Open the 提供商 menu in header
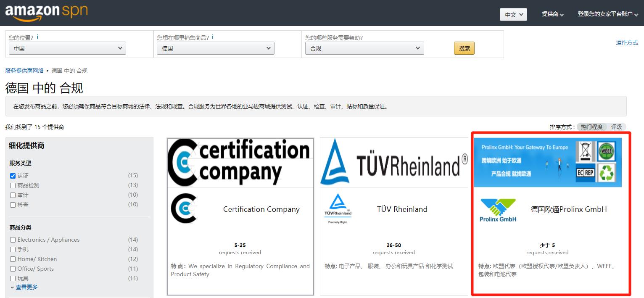The height and width of the screenshot is (298, 644). [552, 14]
